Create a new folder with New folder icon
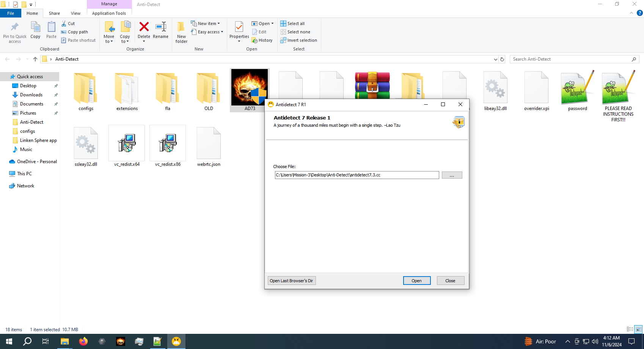 [181, 27]
